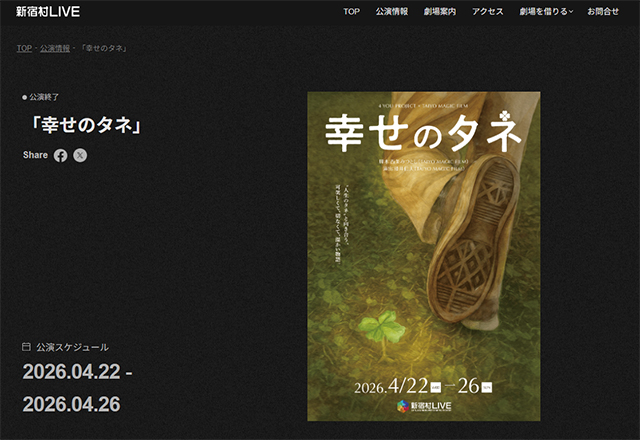Click 公演情報 breadcrumb link
Screen dimensions: 640x440
(x=55, y=48)
